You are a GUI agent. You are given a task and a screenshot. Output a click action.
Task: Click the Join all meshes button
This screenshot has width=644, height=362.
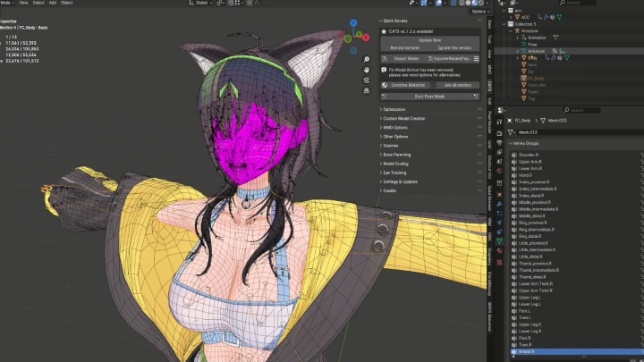coord(458,85)
